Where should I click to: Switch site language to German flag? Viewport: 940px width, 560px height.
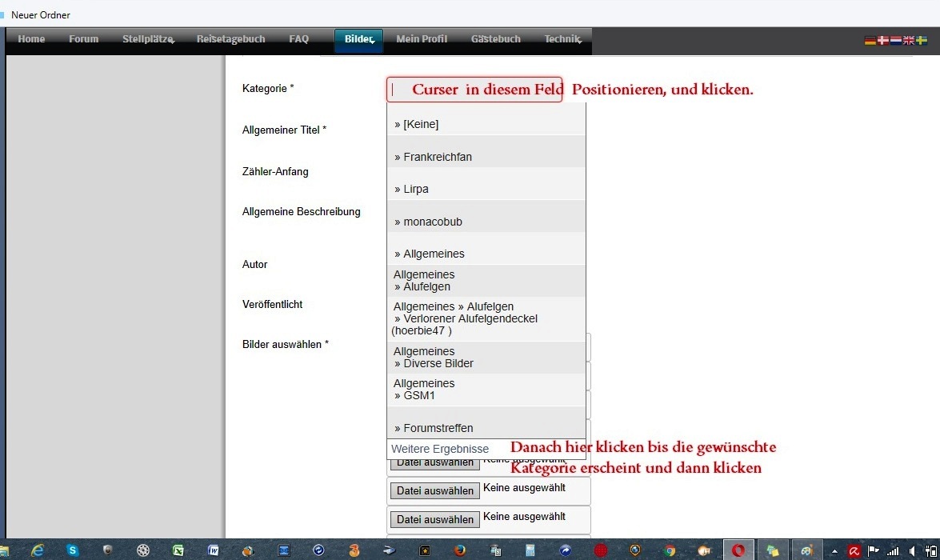(x=870, y=40)
